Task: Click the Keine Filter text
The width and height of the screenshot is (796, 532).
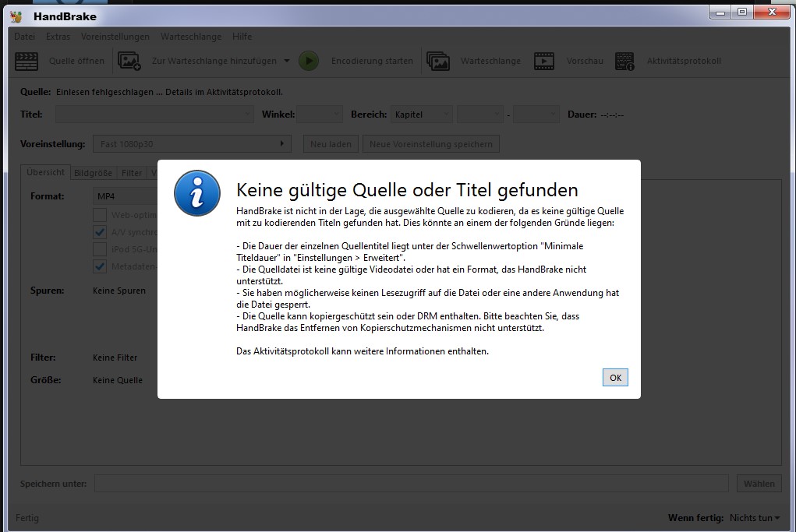Action: click(x=115, y=358)
